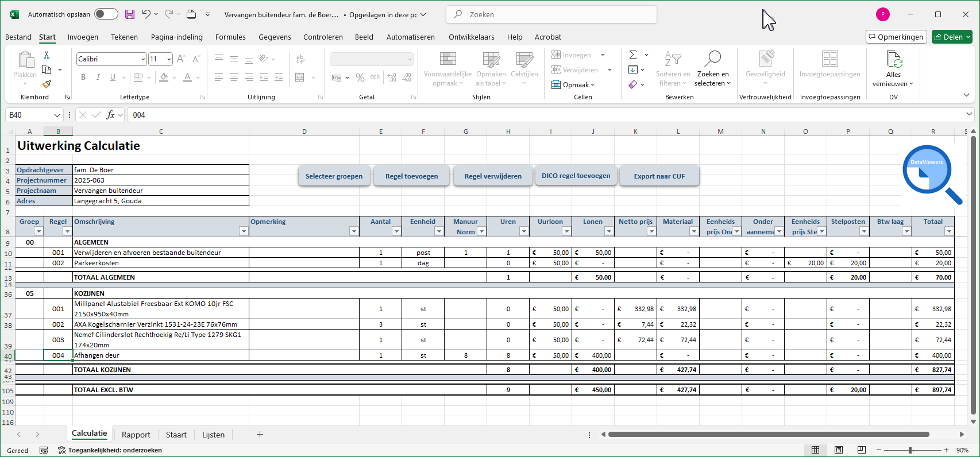Image resolution: width=980 pixels, height=457 pixels.
Task: Open the Formules ribbon tab
Action: click(x=230, y=37)
